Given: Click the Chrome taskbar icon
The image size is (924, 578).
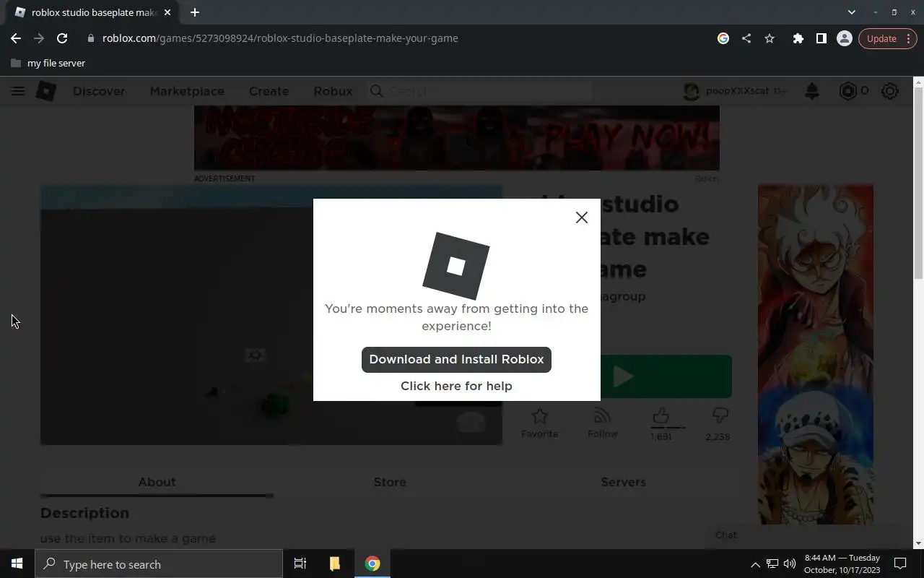Looking at the screenshot, I should tap(372, 564).
